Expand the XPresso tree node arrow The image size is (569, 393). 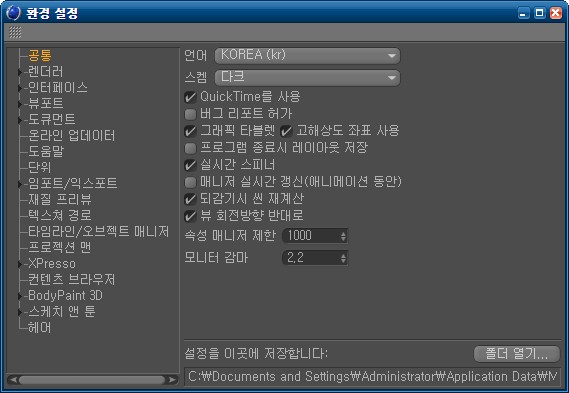20,264
